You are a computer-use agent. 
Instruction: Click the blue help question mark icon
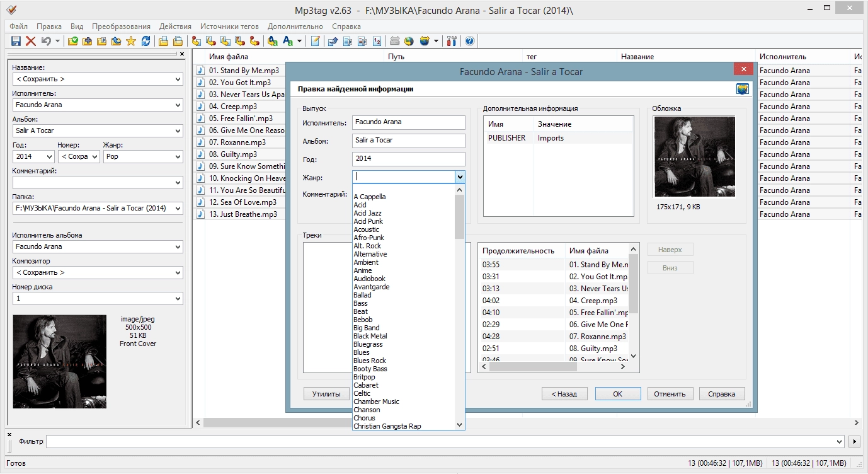click(469, 41)
